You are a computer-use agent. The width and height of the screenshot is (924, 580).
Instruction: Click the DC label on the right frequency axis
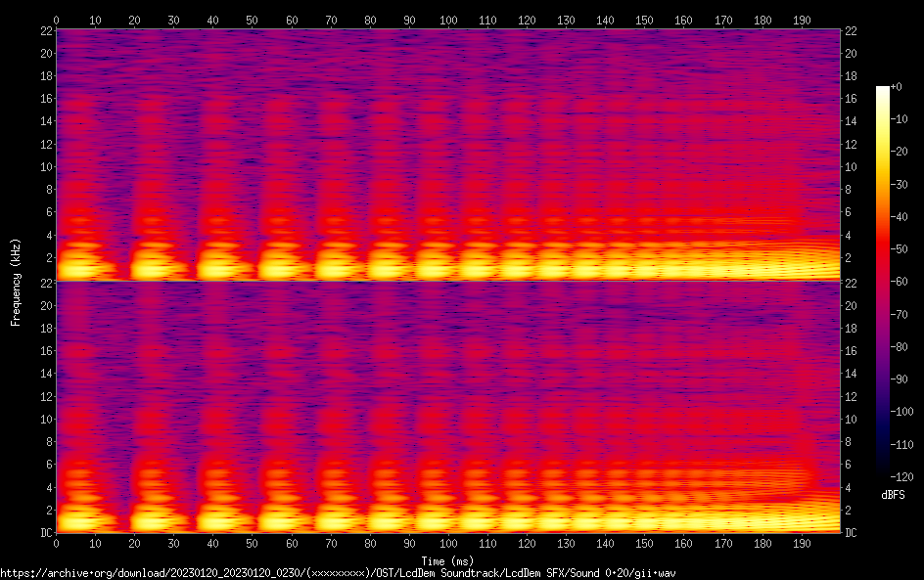pyautogui.click(x=852, y=533)
